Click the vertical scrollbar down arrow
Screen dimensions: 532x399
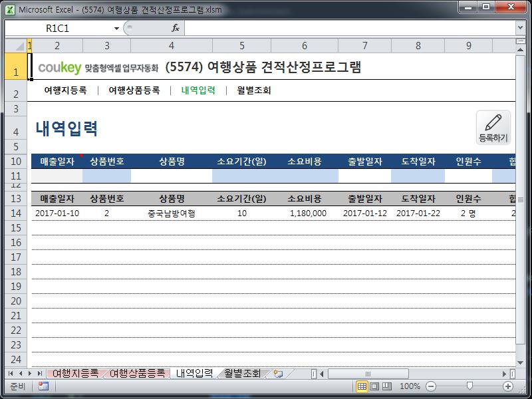click(520, 362)
